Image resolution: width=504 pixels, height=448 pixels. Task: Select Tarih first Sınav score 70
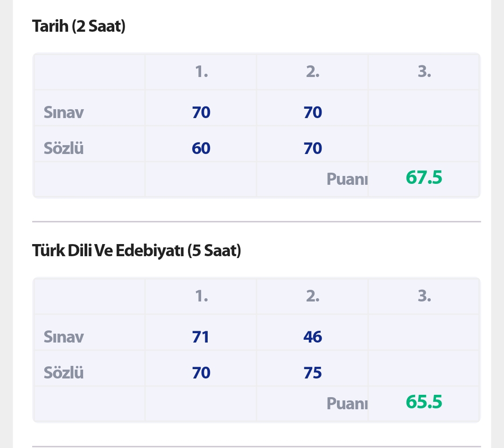pyautogui.click(x=201, y=112)
